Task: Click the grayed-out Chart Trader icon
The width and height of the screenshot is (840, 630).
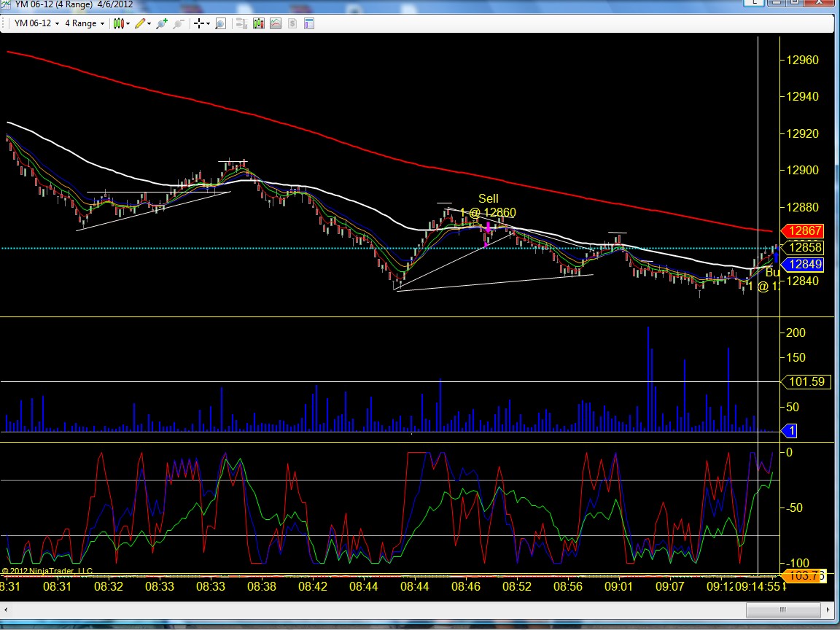Action: coord(241,23)
